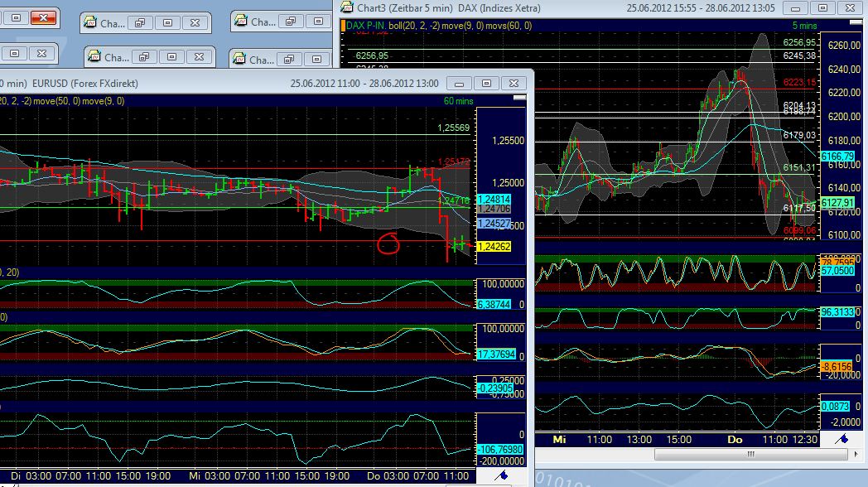Screen dimensions: 868x487
Task: Click the Chart3 window title icon
Action: pyautogui.click(x=347, y=7)
